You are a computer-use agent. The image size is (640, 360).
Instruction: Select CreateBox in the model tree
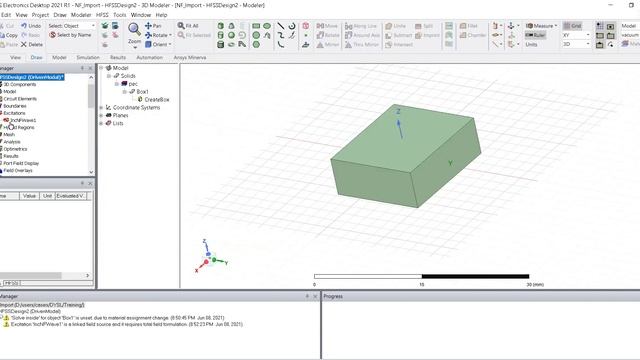point(157,100)
